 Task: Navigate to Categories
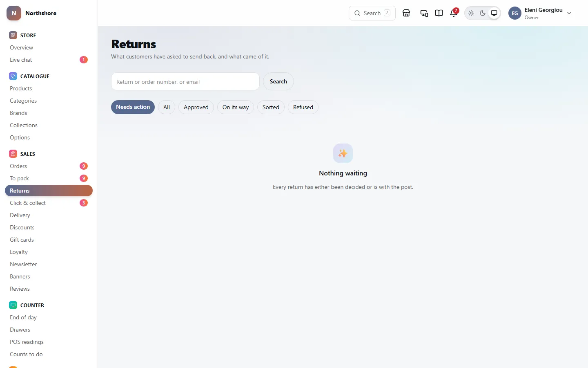coord(49,101)
